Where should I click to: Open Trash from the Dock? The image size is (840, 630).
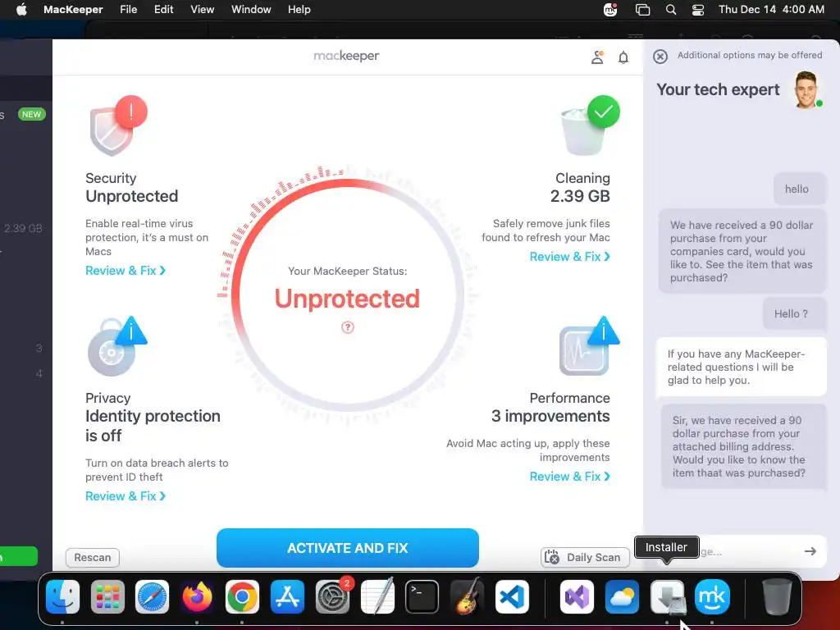coord(777,596)
